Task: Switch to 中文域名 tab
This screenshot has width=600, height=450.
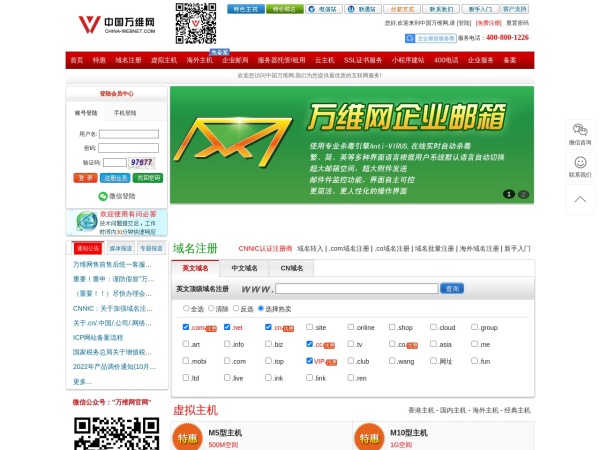Action: click(x=245, y=268)
